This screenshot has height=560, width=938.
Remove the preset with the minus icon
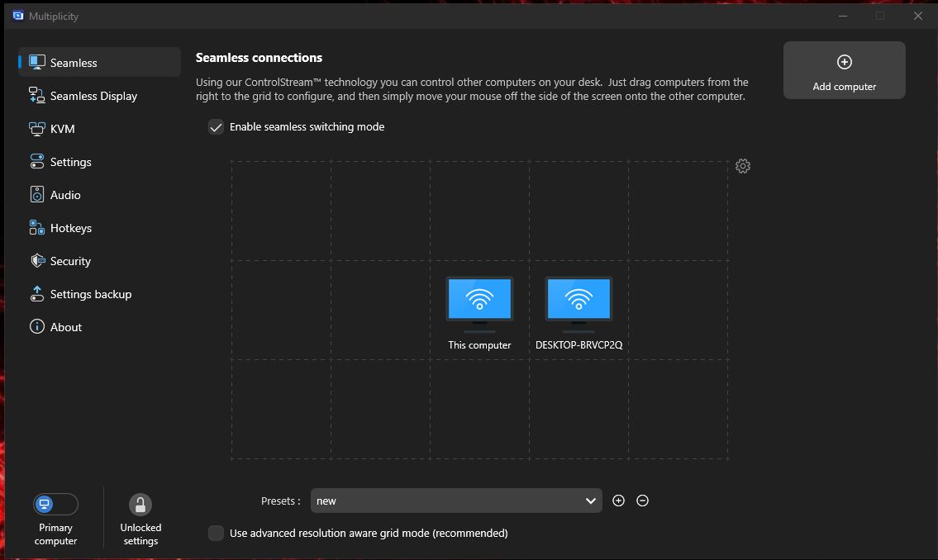pyautogui.click(x=642, y=501)
